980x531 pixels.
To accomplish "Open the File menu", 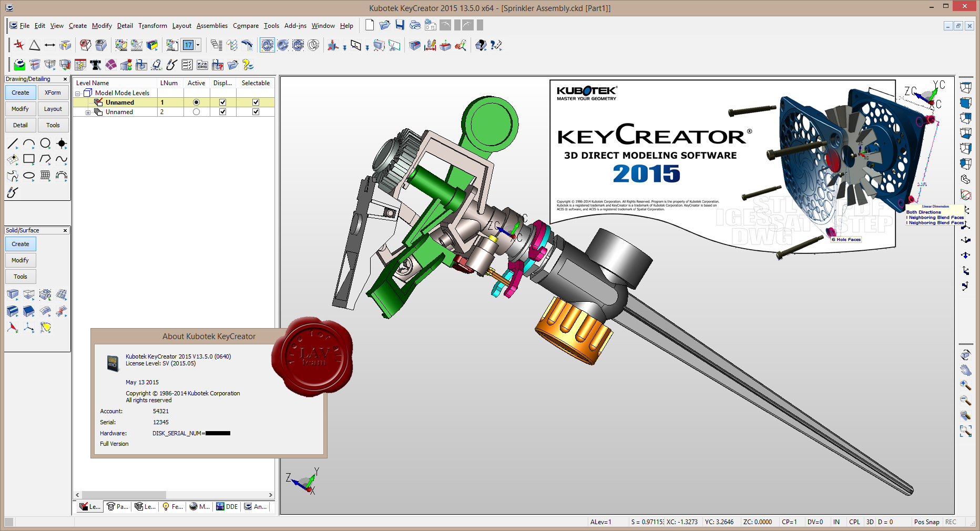I will pyautogui.click(x=25, y=26).
